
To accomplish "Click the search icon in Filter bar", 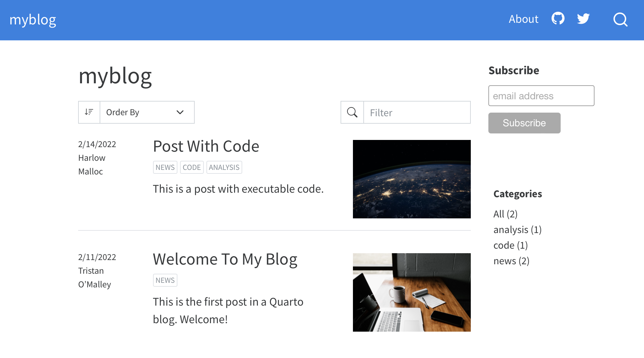I will [352, 112].
